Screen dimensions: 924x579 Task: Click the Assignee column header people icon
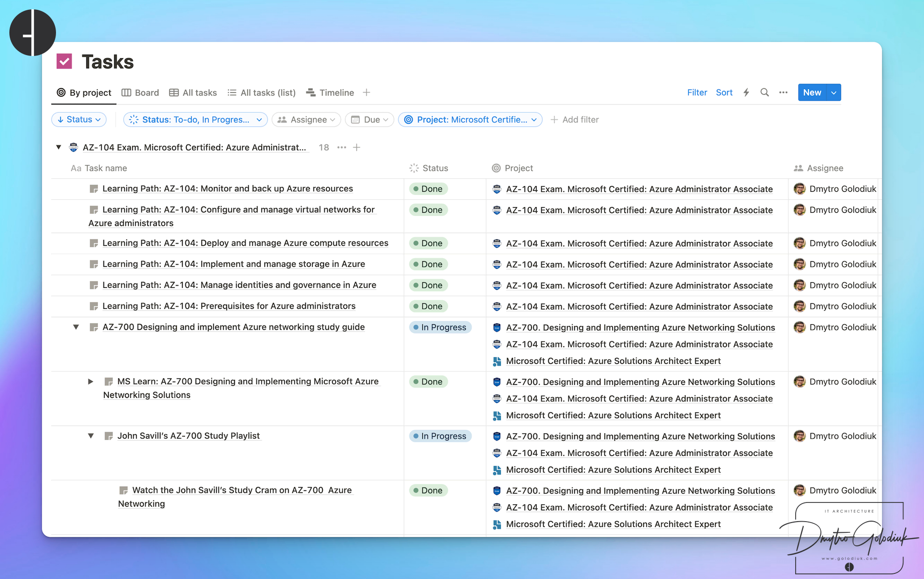pos(798,168)
